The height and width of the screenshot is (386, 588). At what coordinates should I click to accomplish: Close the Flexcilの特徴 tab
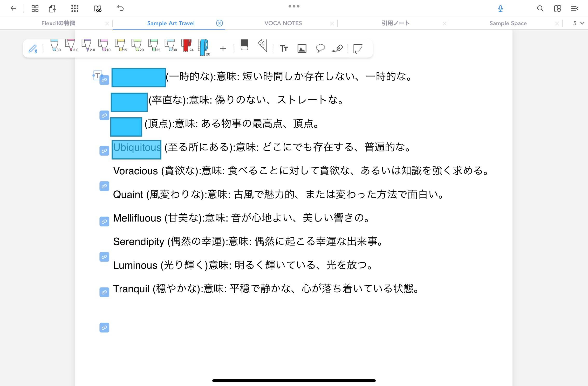107,23
